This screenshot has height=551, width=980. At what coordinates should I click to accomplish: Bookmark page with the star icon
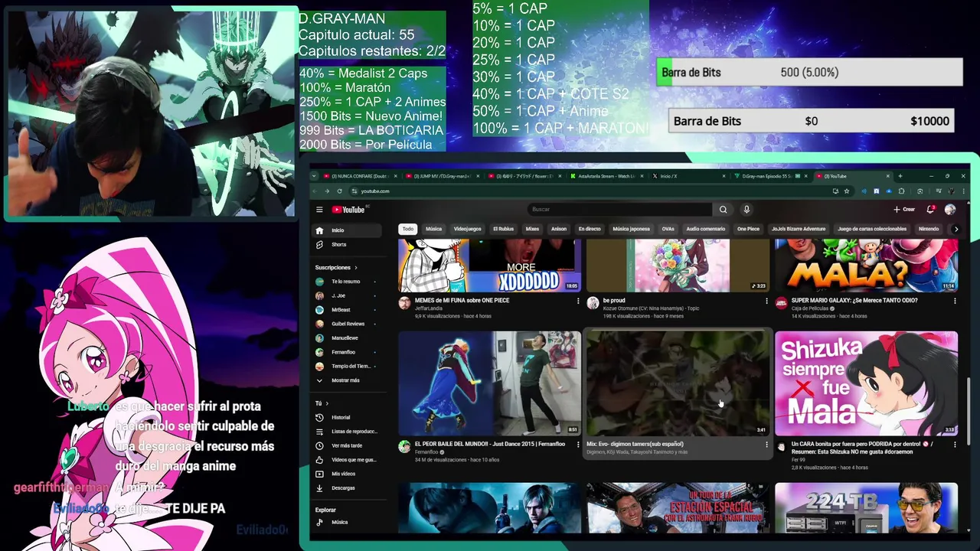[847, 191]
